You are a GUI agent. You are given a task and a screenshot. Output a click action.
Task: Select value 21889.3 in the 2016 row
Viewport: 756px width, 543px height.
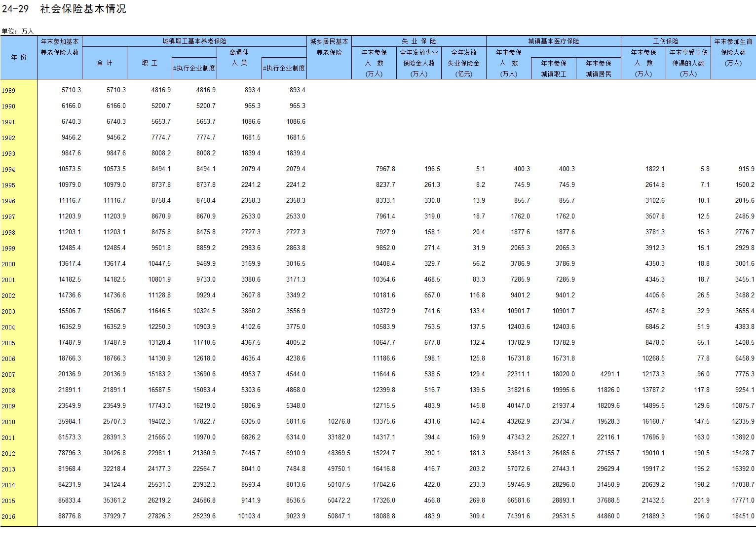coord(653,516)
